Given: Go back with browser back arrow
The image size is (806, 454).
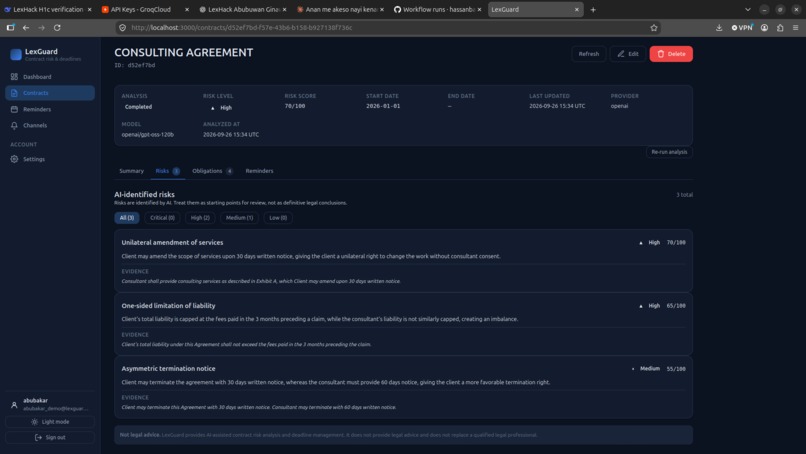Looking at the screenshot, I should tap(26, 28).
